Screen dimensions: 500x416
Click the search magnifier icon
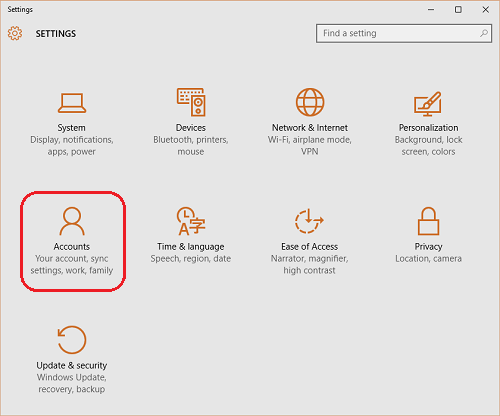(x=484, y=33)
